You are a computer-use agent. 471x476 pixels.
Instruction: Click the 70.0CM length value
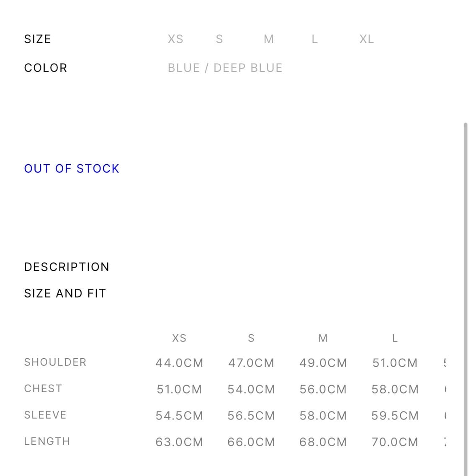pos(395,442)
